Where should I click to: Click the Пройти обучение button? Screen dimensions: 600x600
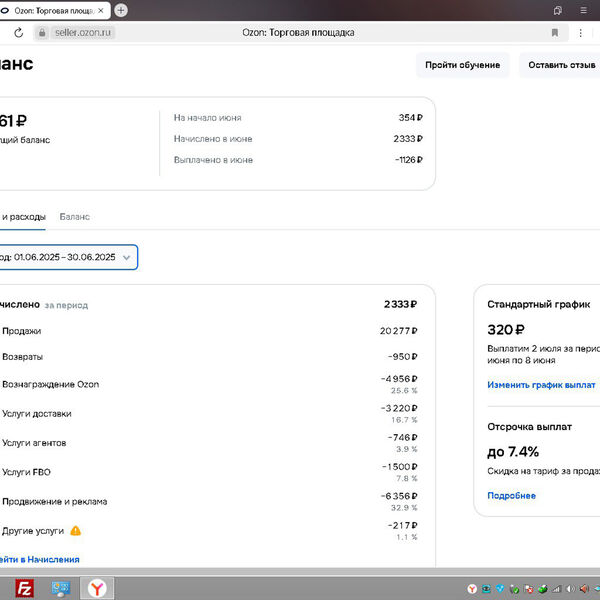point(462,65)
